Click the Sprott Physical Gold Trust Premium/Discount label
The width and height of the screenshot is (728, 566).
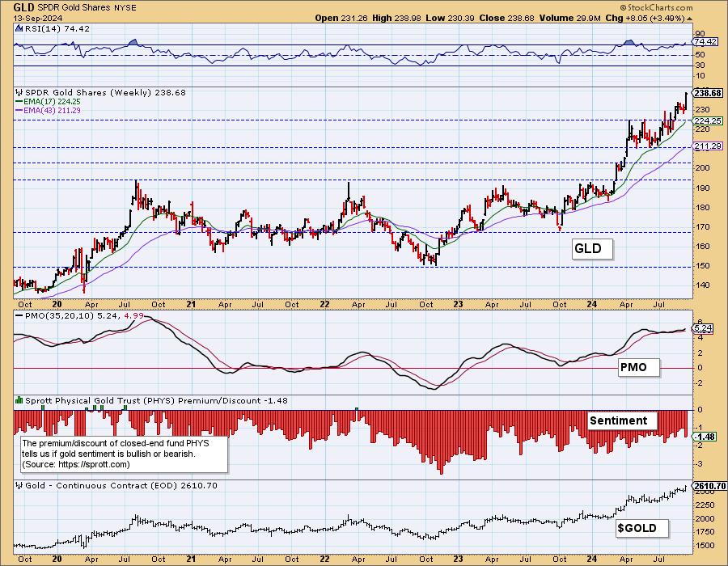pyautogui.click(x=156, y=400)
